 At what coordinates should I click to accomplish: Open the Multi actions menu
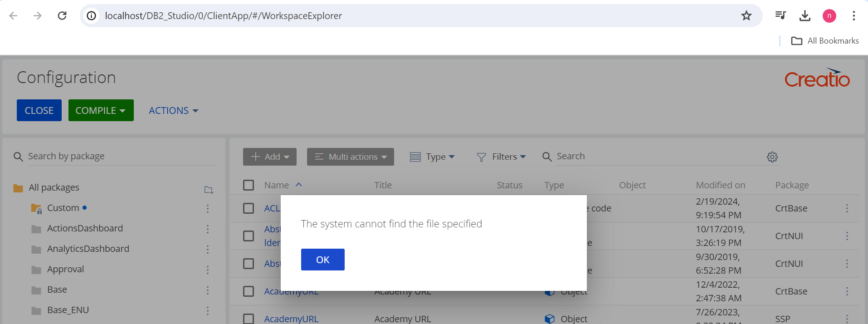tap(350, 157)
